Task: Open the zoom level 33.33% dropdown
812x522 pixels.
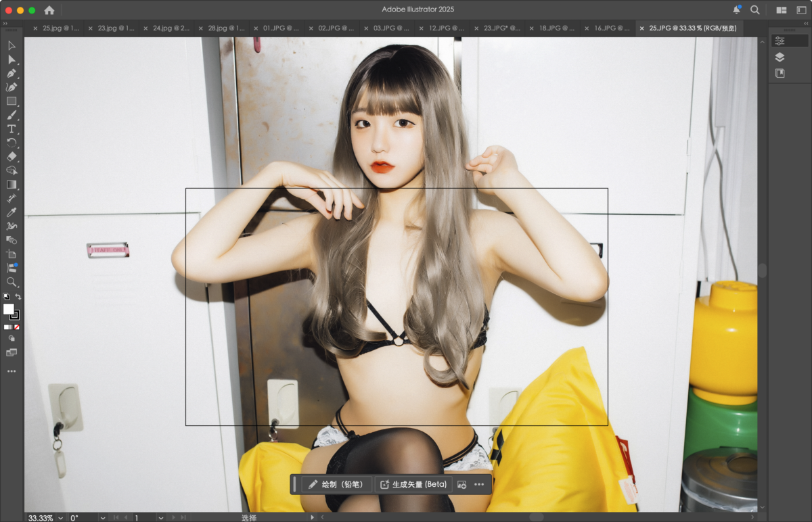Action: tap(61, 517)
